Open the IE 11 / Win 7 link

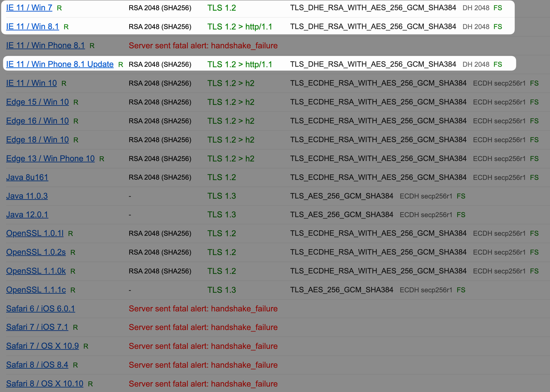tap(29, 8)
